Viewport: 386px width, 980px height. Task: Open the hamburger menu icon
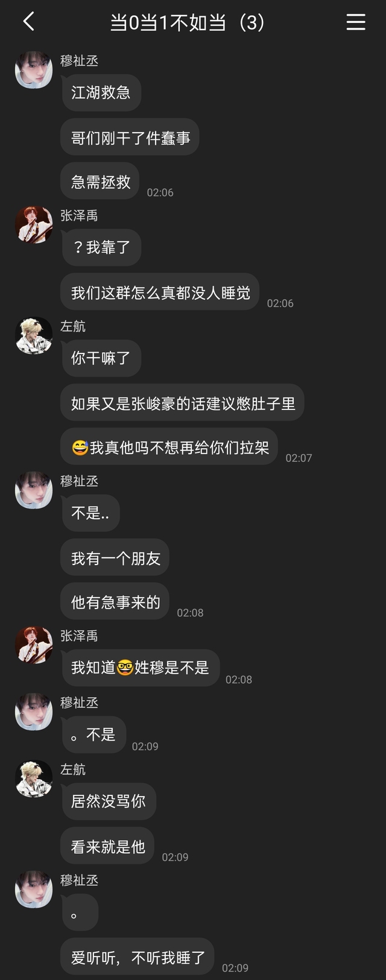[x=356, y=22]
